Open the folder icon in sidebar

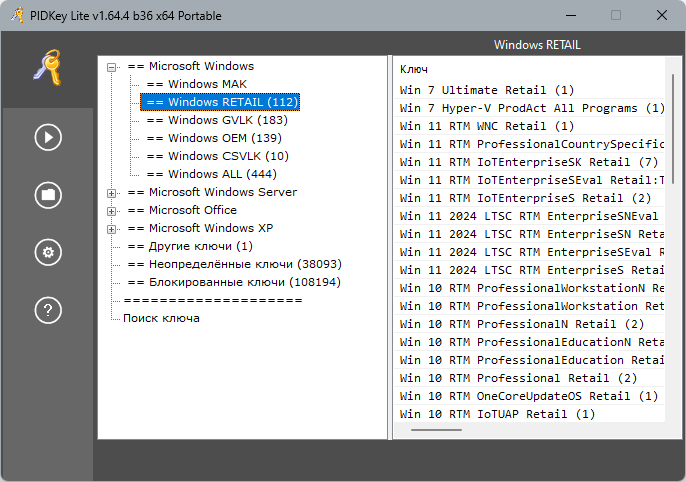point(48,195)
